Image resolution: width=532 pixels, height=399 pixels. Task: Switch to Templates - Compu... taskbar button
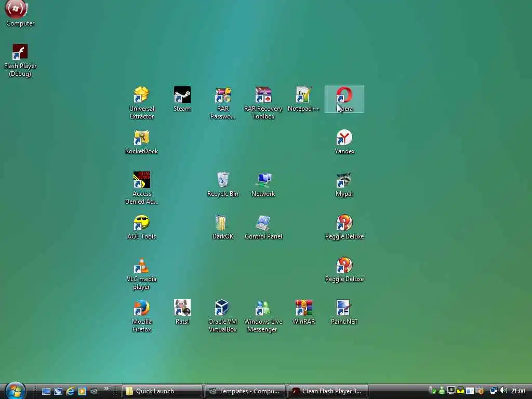point(245,391)
